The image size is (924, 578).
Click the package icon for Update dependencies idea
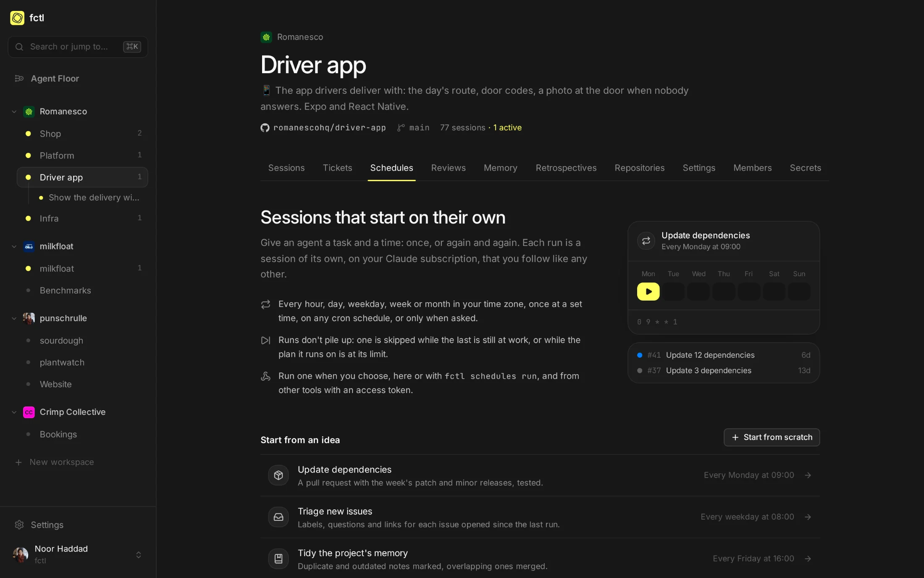pos(278,475)
